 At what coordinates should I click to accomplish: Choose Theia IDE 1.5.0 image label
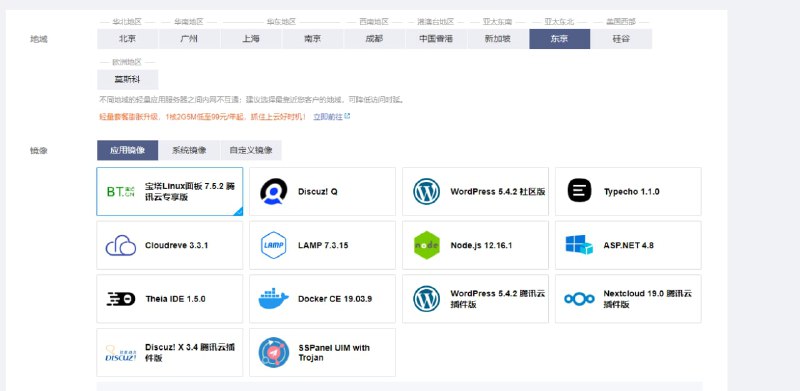(175, 299)
